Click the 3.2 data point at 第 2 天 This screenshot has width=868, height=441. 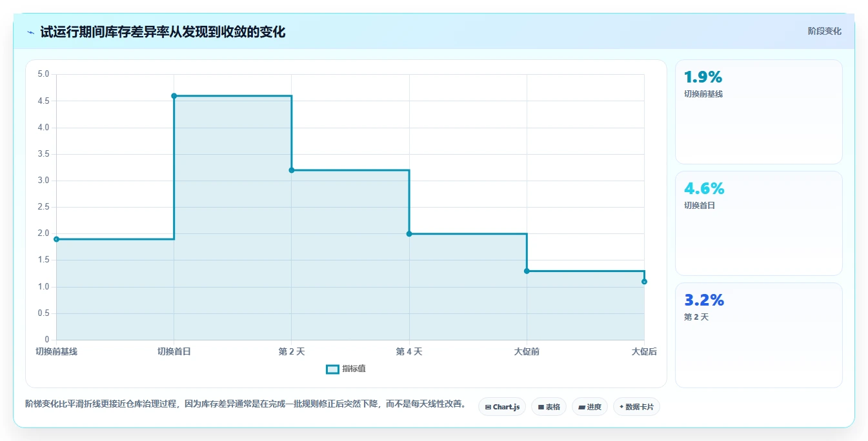[292, 170]
